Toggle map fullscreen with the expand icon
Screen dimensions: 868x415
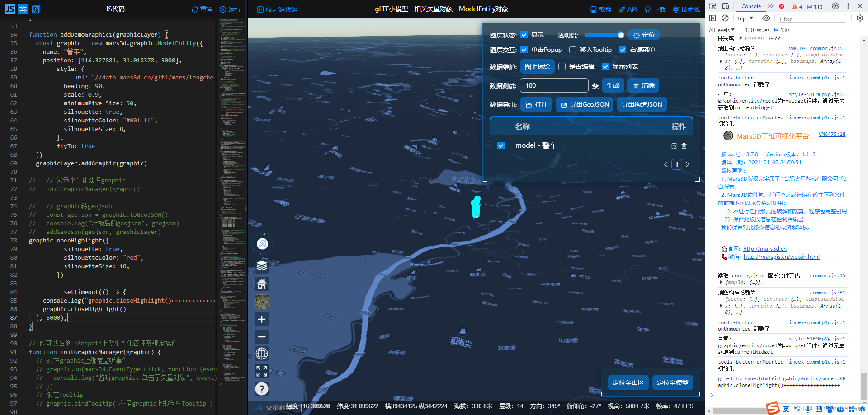(261, 371)
